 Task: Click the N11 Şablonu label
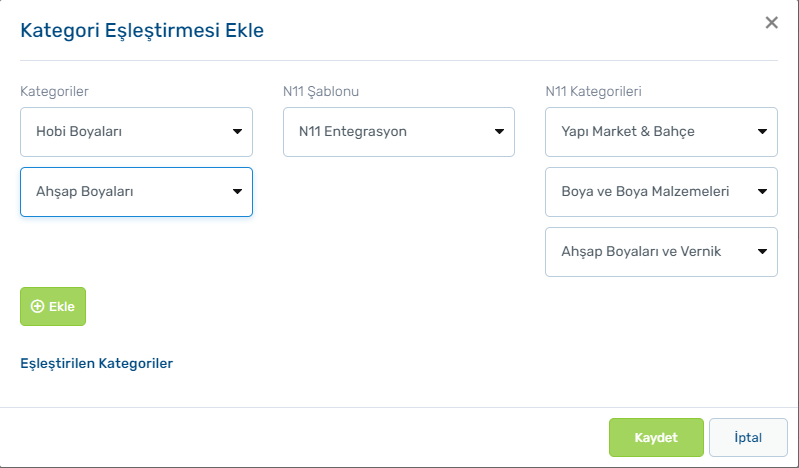(321, 91)
